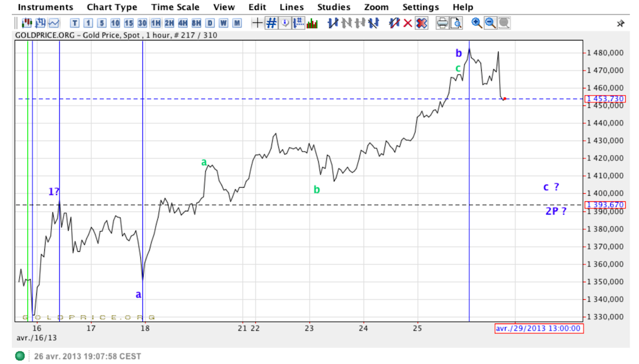Screen dimensions: 639x364
Task: Open the Chart Type menu
Action: [x=112, y=7]
